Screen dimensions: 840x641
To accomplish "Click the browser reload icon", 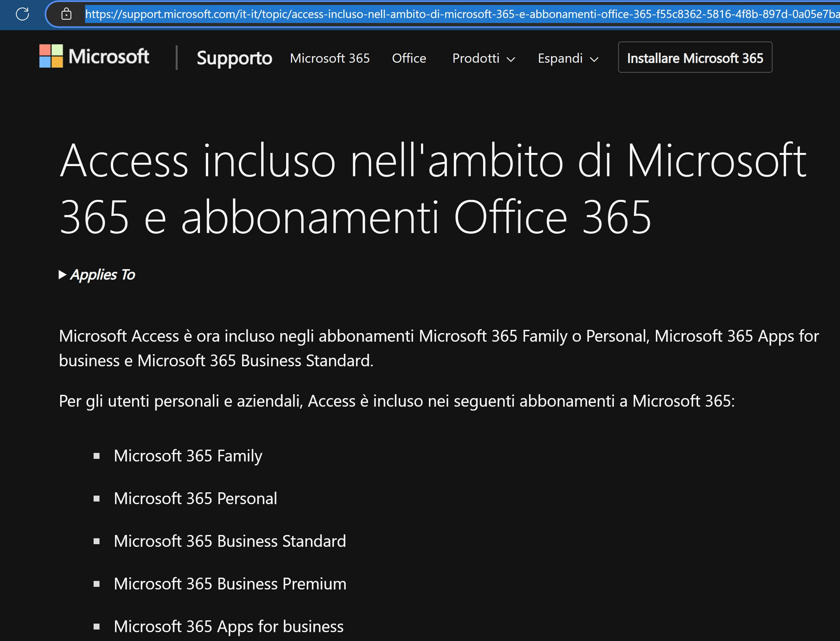I will coord(22,14).
